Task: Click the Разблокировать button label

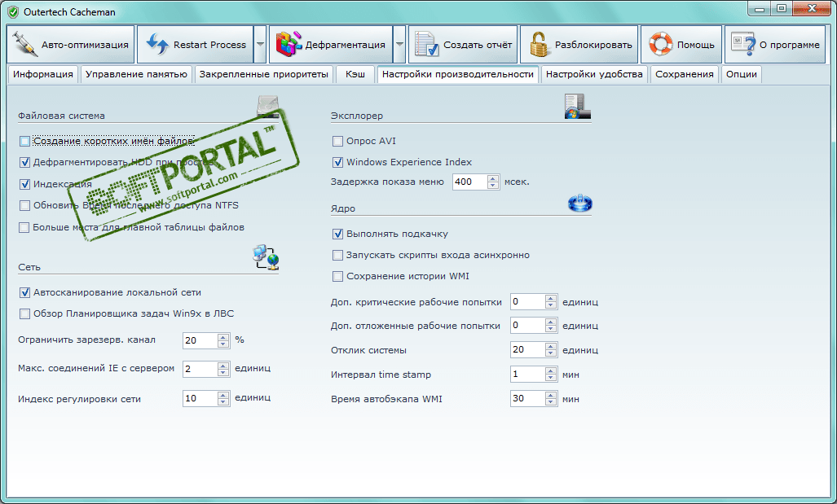Action: pos(593,45)
